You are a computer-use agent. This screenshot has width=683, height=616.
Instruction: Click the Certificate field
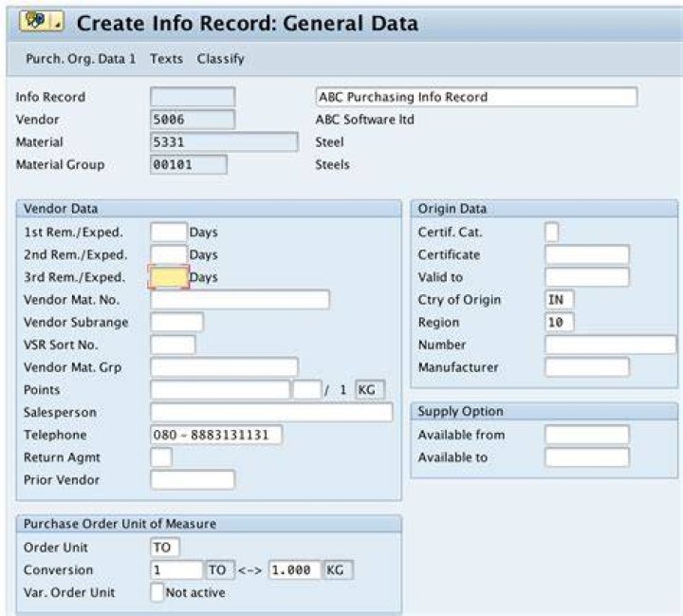(x=587, y=254)
